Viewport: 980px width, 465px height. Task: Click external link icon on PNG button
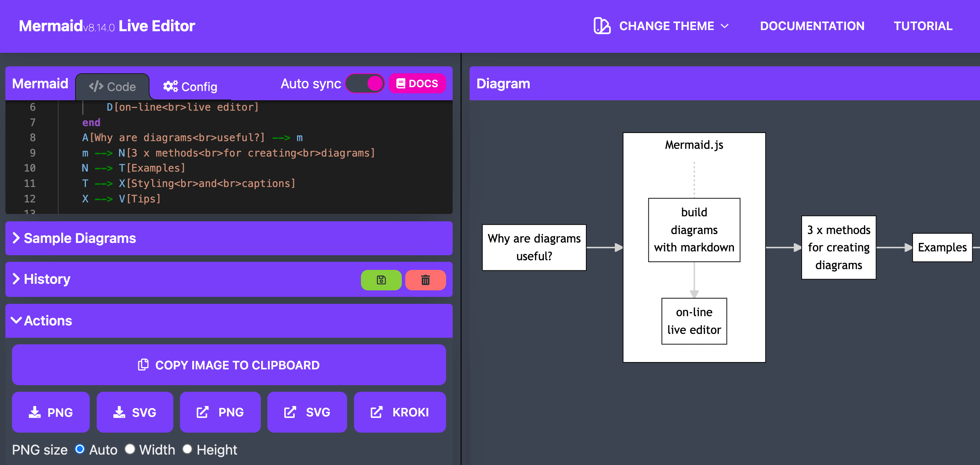203,412
